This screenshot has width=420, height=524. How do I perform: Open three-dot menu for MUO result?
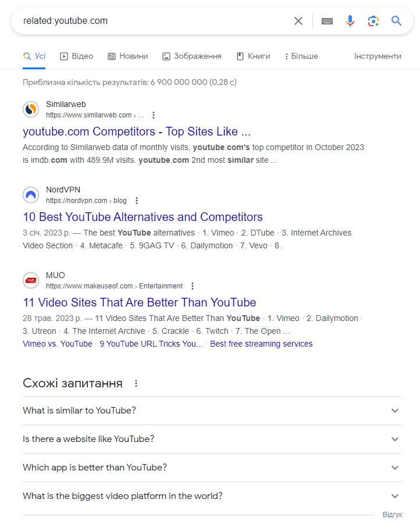[193, 286]
